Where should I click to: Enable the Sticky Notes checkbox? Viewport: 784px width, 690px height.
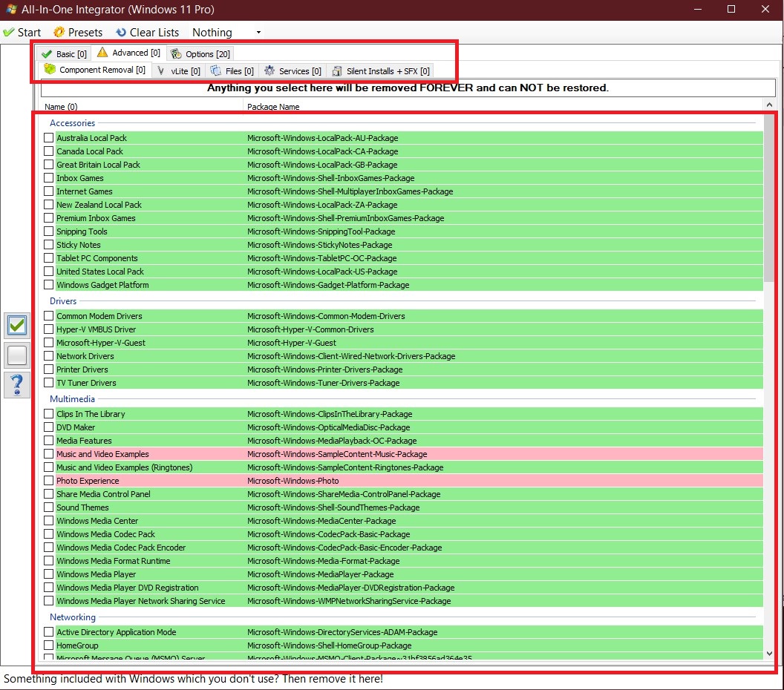(x=48, y=244)
